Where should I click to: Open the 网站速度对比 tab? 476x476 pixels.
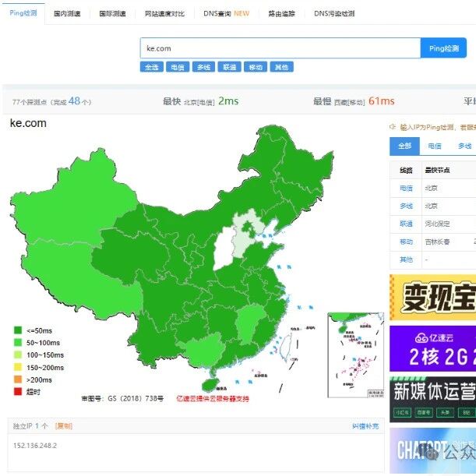pos(164,14)
